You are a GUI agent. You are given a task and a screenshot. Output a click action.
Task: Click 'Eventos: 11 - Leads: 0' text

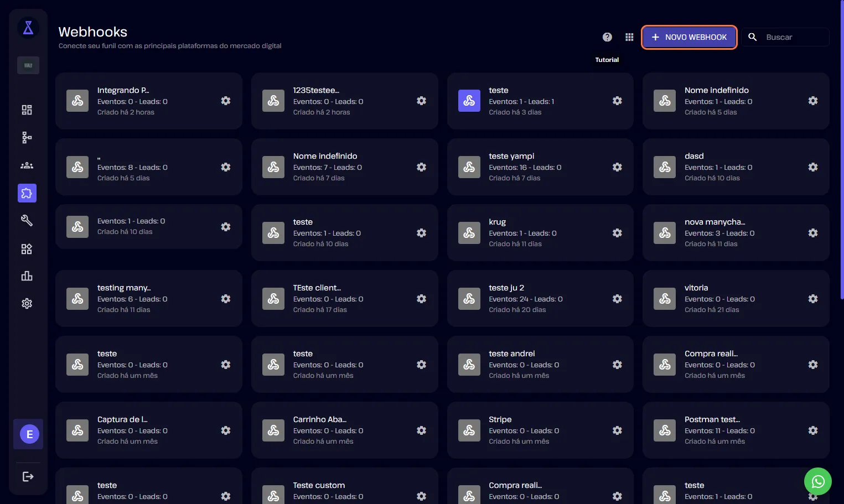pos(719,431)
